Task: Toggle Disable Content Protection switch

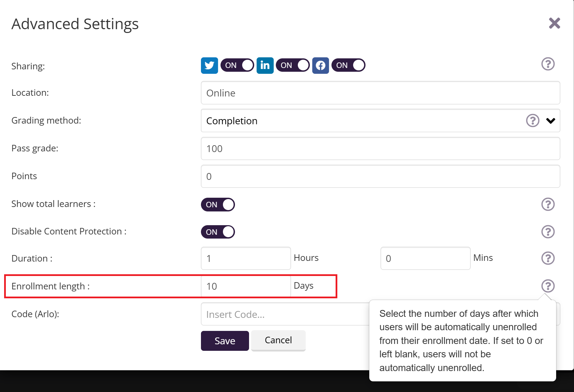Action: click(x=218, y=232)
